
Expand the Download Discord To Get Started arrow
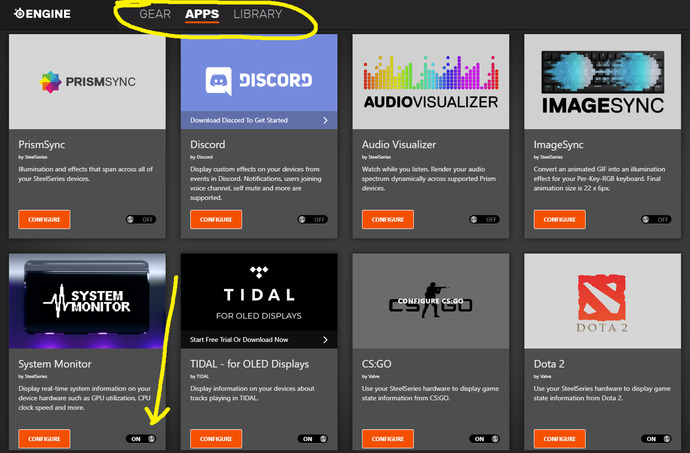click(325, 120)
